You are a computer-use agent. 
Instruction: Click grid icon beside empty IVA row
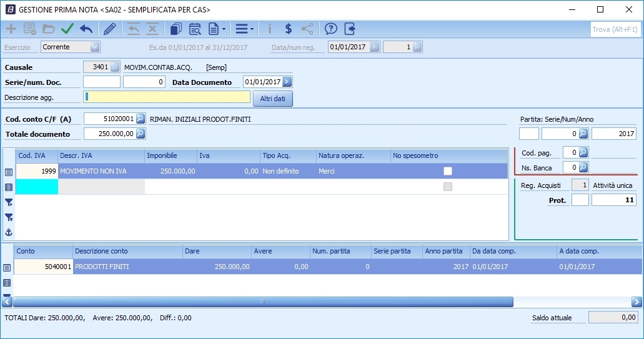(9, 187)
